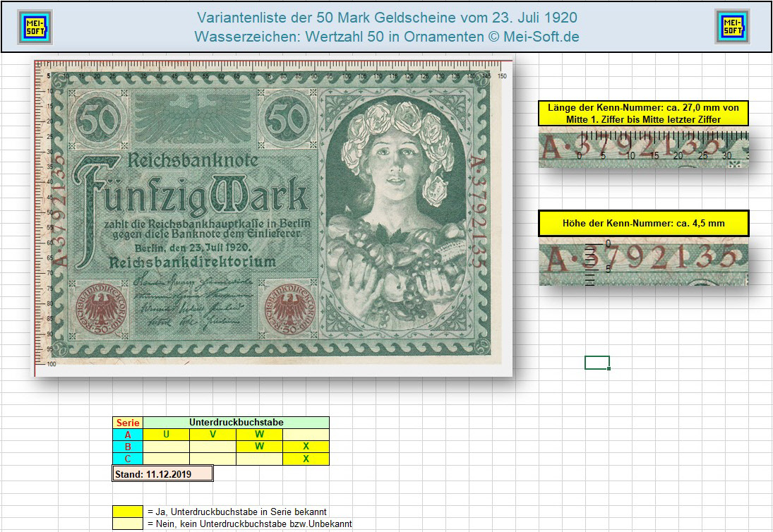The height and width of the screenshot is (532, 773).
Task: Select the Serie 'B' cell
Action: (128, 447)
